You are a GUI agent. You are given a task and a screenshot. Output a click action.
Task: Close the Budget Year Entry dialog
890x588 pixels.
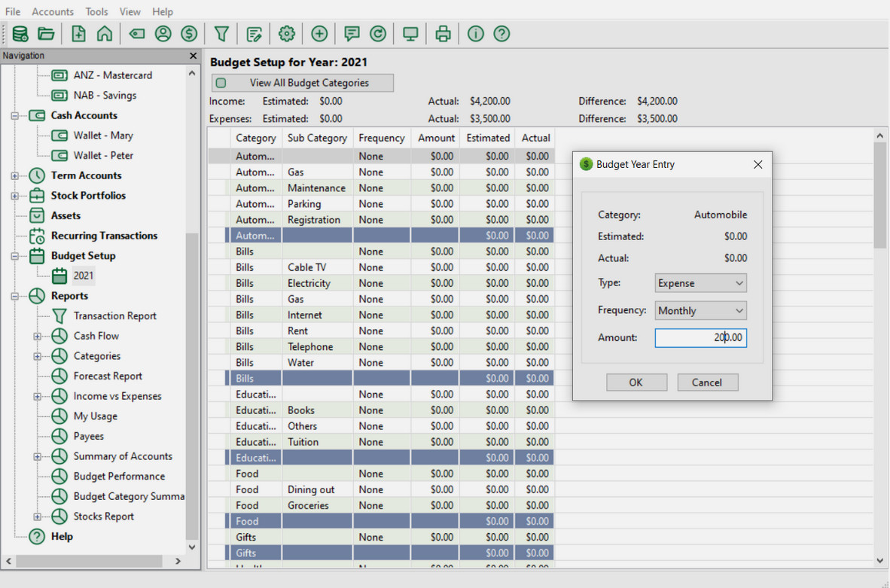pyautogui.click(x=757, y=165)
